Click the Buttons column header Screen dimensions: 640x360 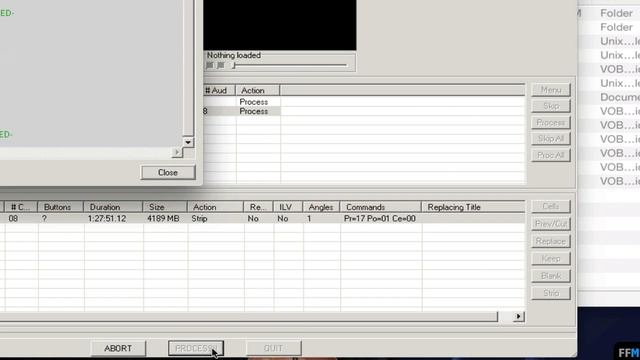coord(60,207)
